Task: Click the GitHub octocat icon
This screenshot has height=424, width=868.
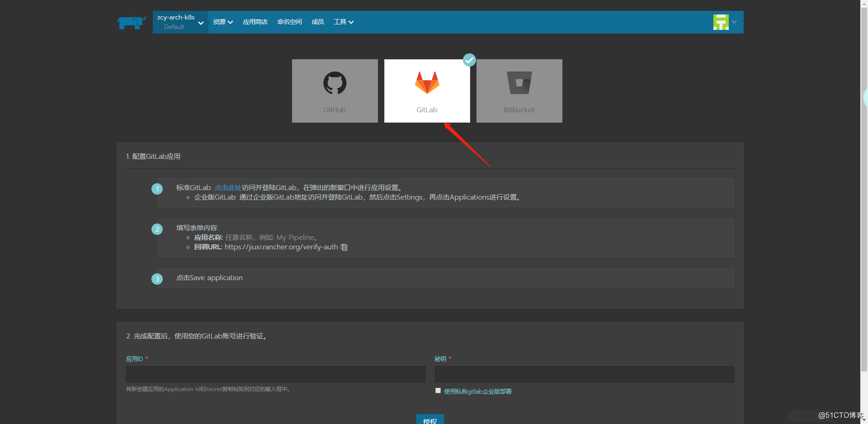Action: click(335, 83)
